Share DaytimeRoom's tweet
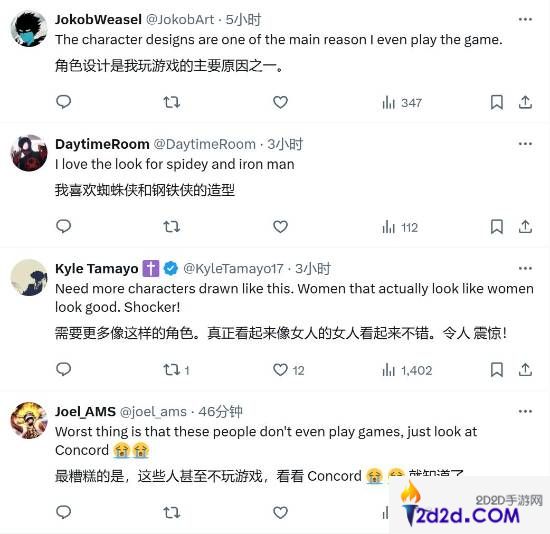This screenshot has height=534, width=550. click(x=525, y=227)
